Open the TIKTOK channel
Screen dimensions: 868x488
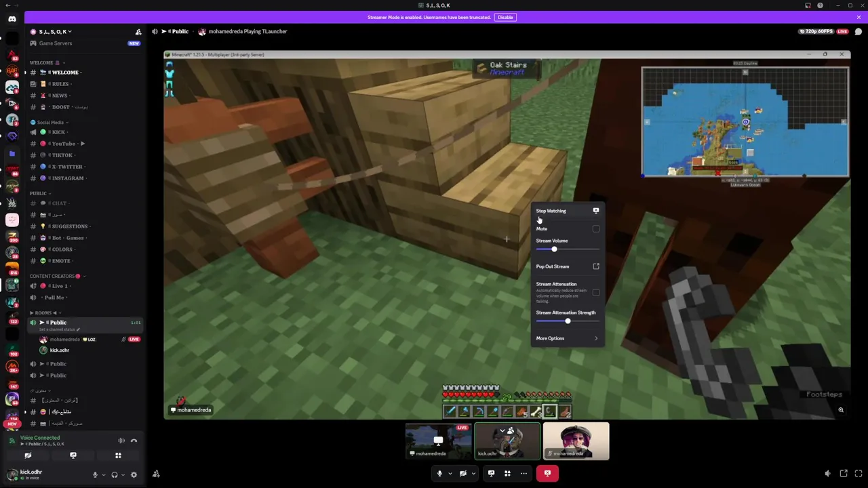(85, 155)
